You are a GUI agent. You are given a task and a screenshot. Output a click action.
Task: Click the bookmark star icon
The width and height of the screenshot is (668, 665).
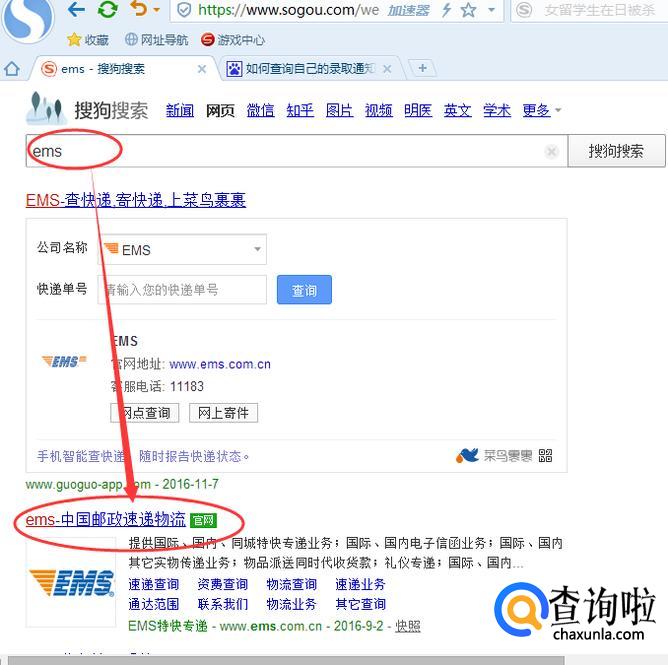coord(468,10)
